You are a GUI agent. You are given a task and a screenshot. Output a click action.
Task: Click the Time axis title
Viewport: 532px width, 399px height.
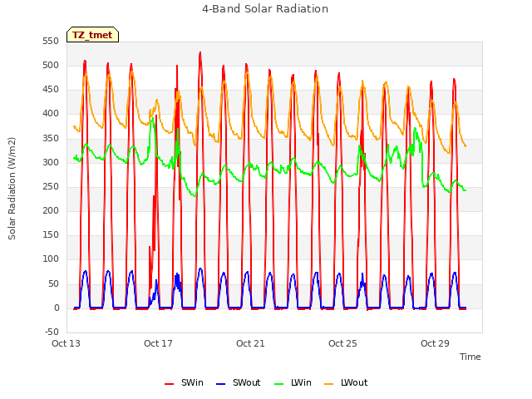click(x=470, y=357)
